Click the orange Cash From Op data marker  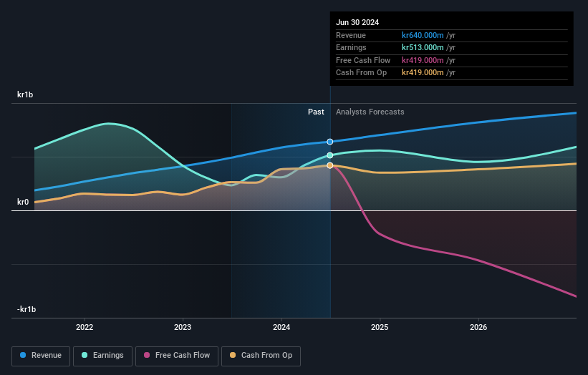point(330,165)
